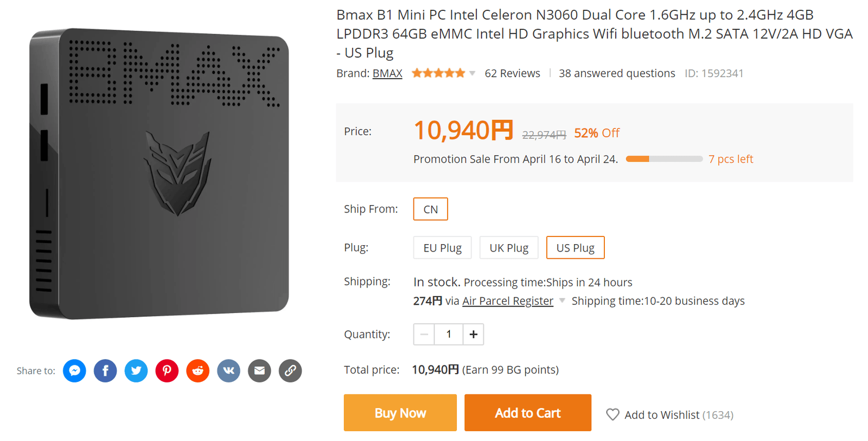Viewport: 868px width, 441px height.
Task: Share product on Twitter
Action: (x=136, y=371)
